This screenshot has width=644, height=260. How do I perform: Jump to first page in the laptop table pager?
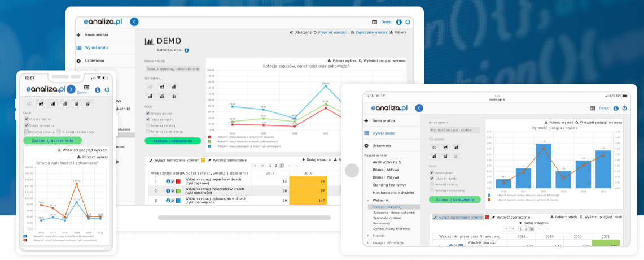click(x=255, y=166)
